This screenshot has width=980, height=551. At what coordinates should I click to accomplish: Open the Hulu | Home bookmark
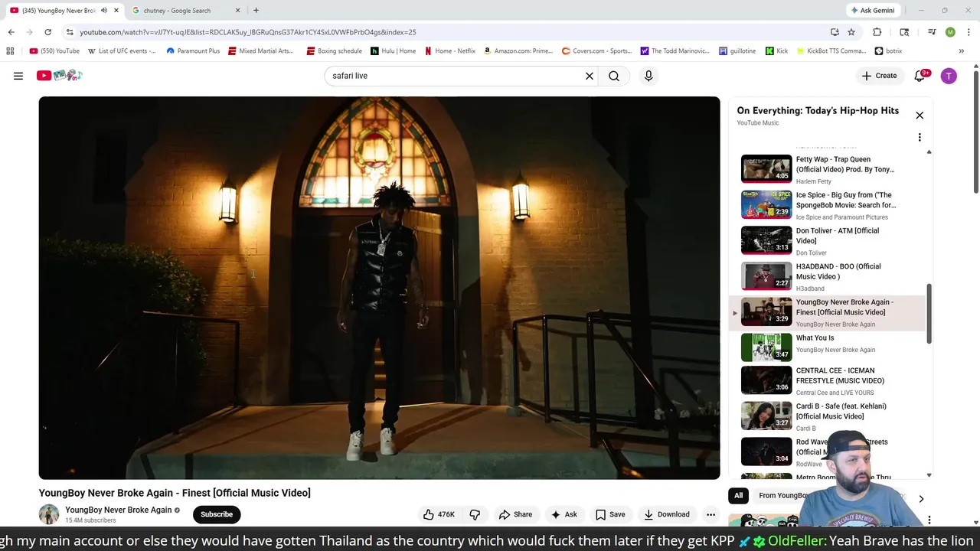coord(393,51)
